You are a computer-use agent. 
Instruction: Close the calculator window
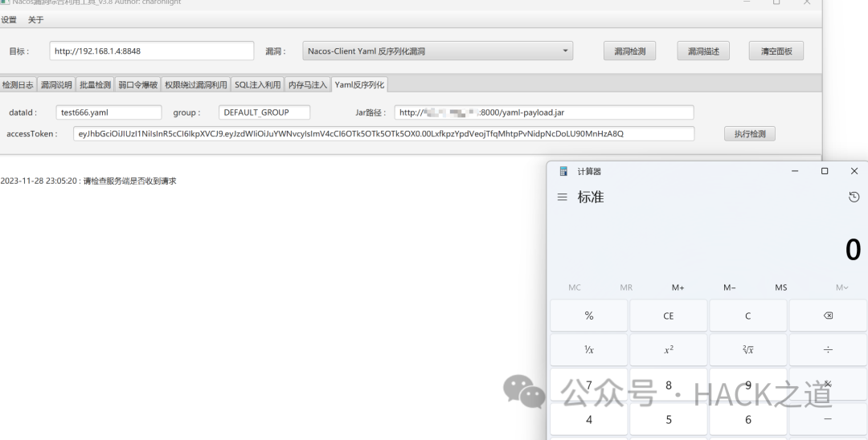coord(854,171)
